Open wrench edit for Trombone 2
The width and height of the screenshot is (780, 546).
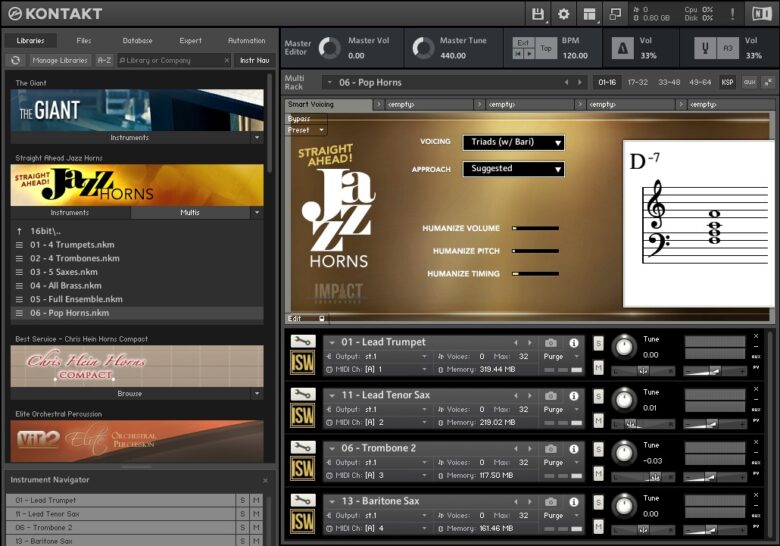[302, 447]
